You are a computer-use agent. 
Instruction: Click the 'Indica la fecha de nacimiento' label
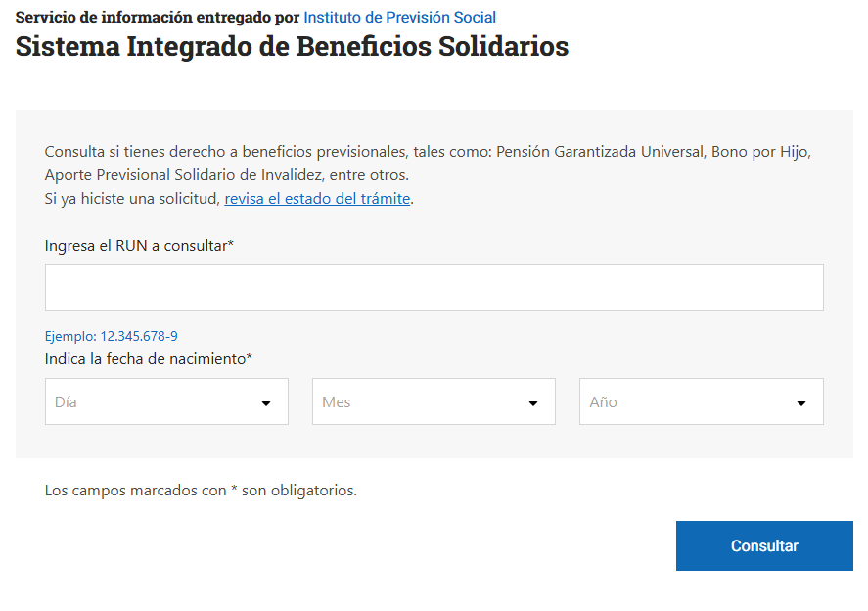click(x=149, y=359)
